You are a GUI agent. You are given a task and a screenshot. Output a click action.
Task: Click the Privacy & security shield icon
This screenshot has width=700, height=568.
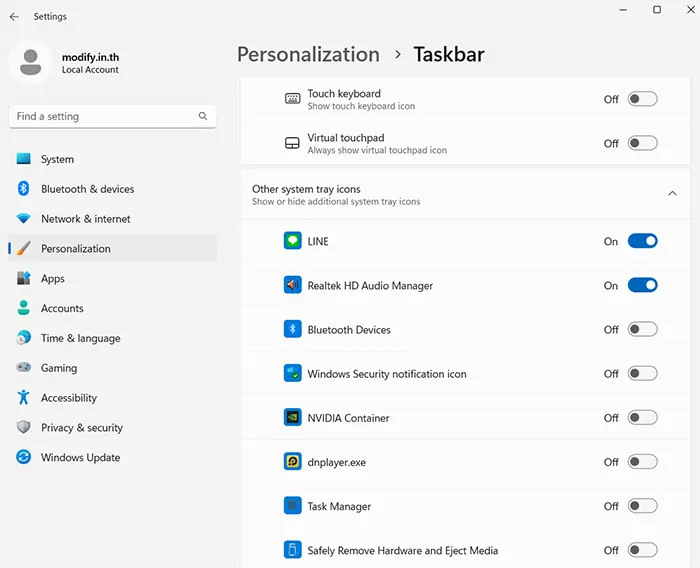click(x=23, y=427)
